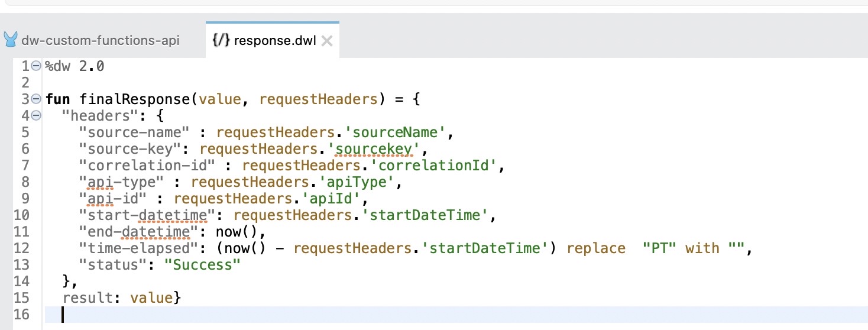Click the %dw 2.0 directive
The image size is (868, 330).
(x=75, y=67)
